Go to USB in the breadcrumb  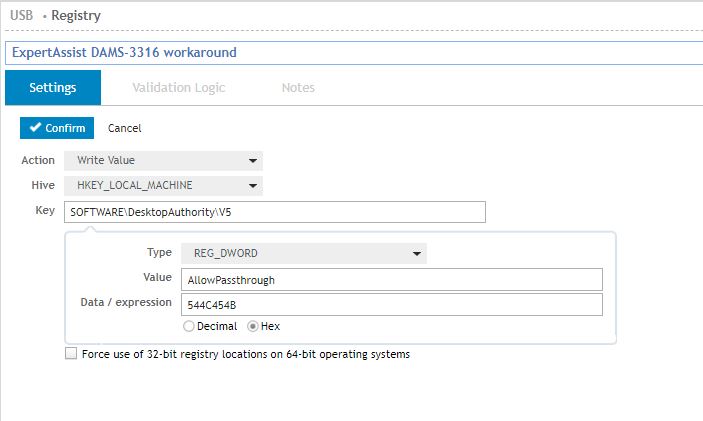point(19,16)
